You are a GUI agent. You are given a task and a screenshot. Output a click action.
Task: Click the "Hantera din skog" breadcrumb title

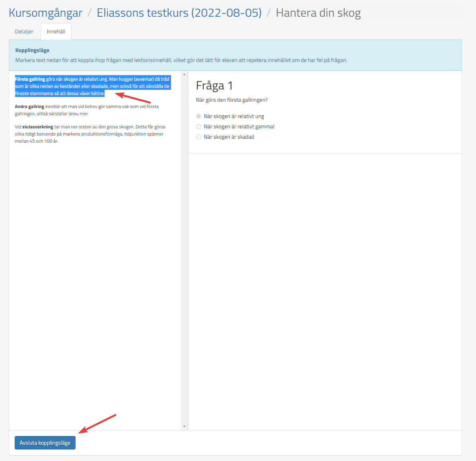point(318,13)
